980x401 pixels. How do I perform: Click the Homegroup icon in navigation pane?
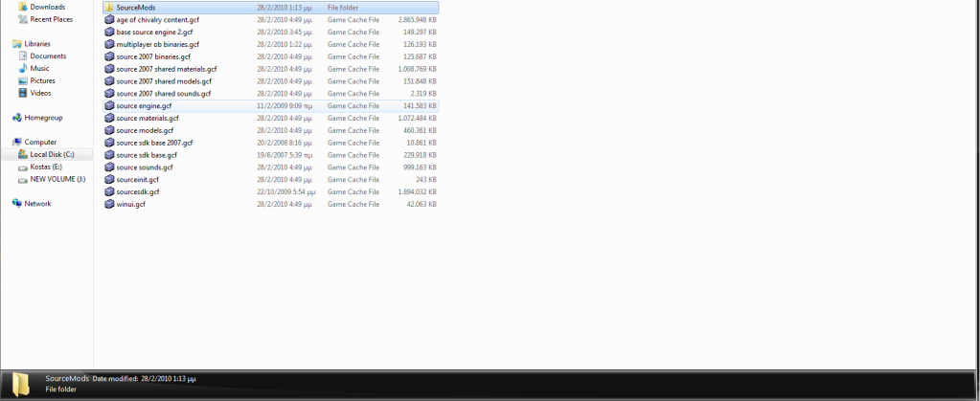[x=16, y=118]
